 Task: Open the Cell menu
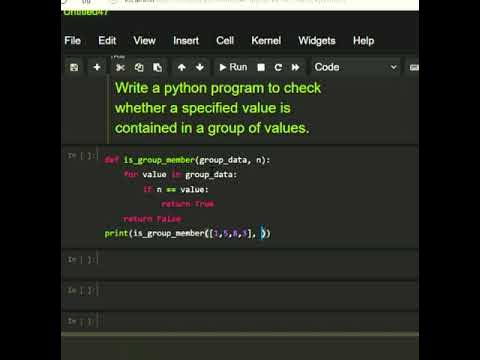[x=225, y=41]
